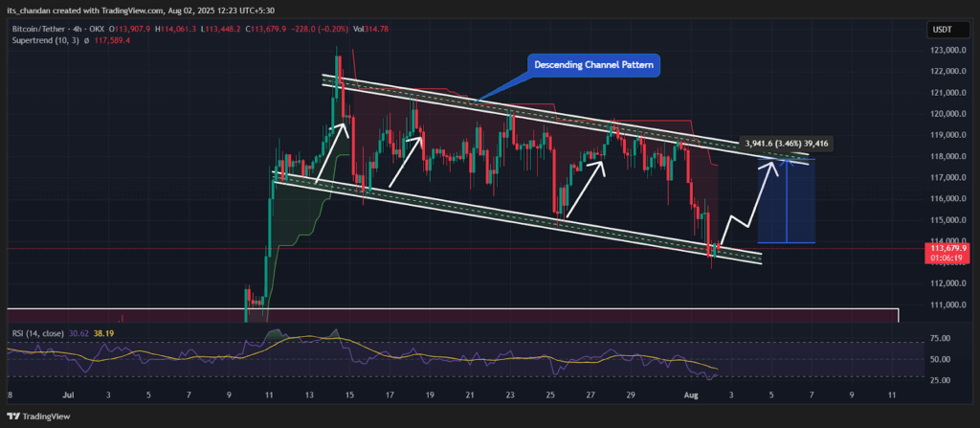The width and height of the screenshot is (980, 428).
Task: Click the TradingView logo
Action: (x=38, y=417)
